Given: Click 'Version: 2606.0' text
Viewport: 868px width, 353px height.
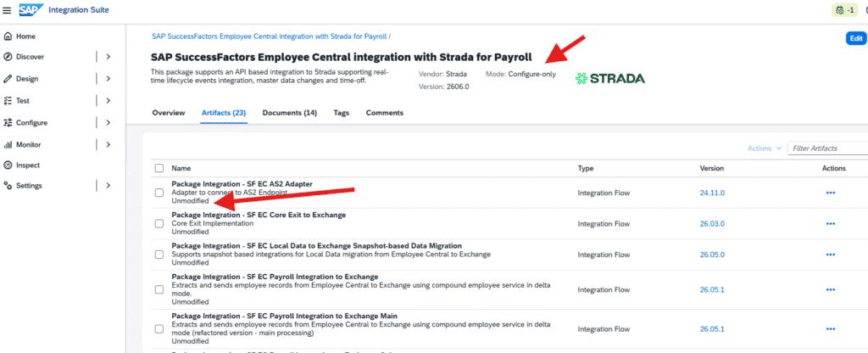Looking at the screenshot, I should tap(444, 87).
